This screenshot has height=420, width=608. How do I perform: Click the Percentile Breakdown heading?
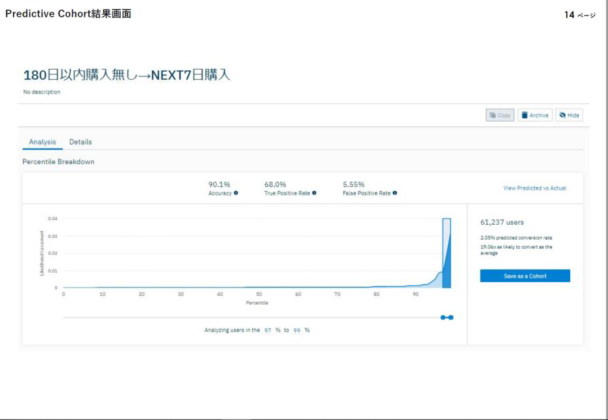[58, 161]
